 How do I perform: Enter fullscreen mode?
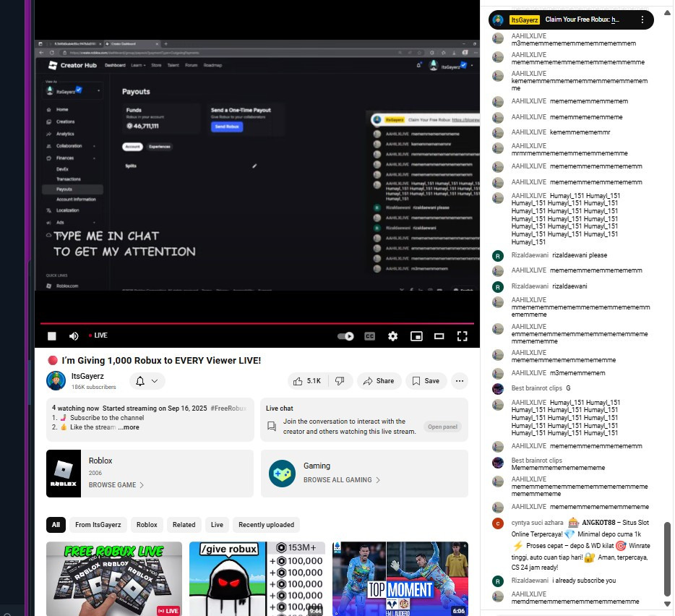[462, 336]
